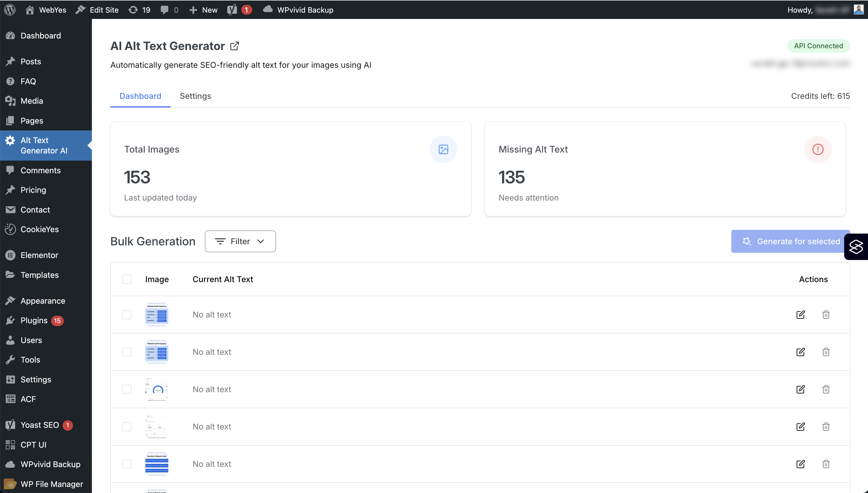Open Edit Site in admin bar

tap(97, 10)
